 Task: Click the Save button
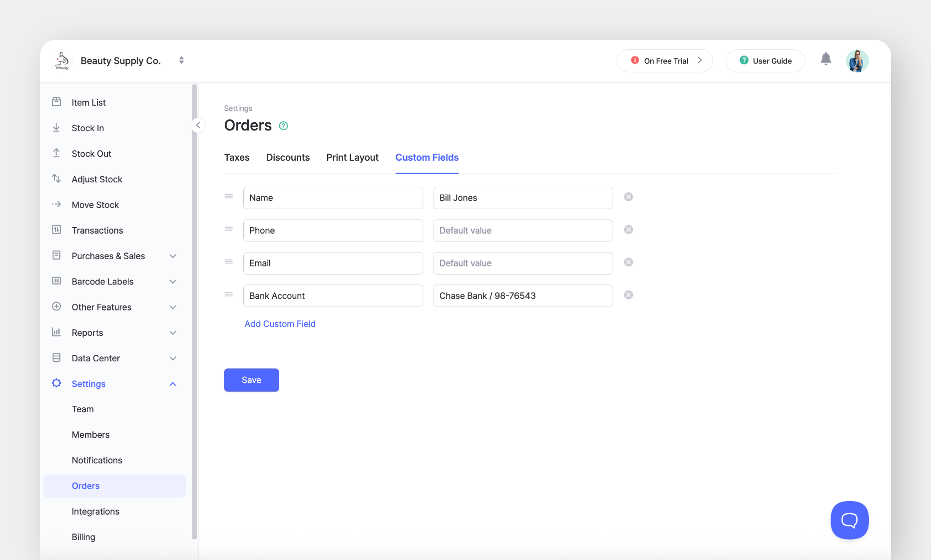(251, 380)
